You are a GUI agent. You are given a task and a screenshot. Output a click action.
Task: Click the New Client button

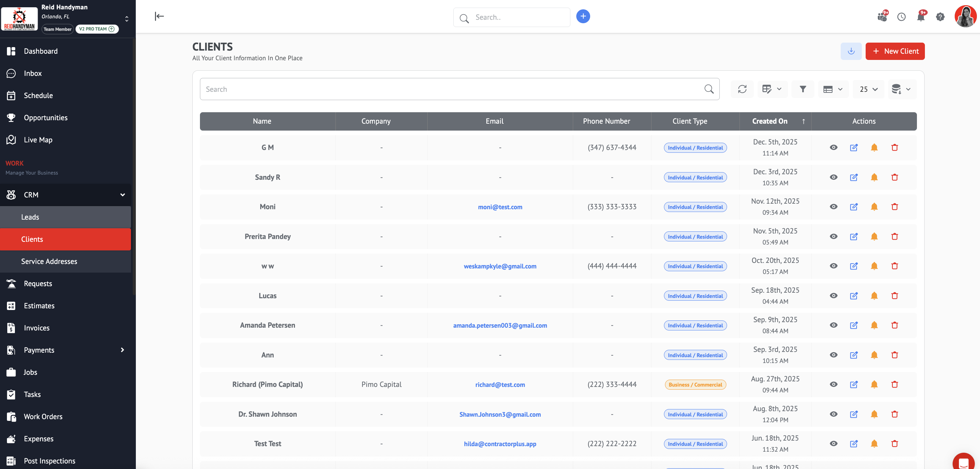(895, 51)
